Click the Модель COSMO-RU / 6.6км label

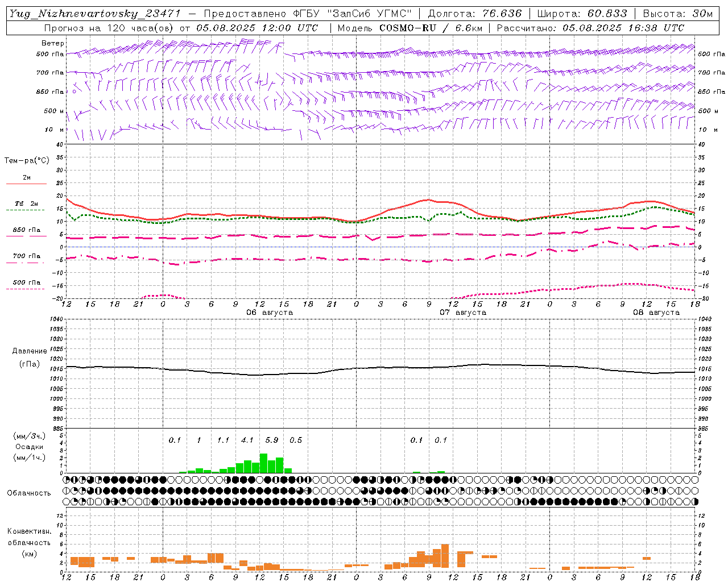[x=409, y=28]
